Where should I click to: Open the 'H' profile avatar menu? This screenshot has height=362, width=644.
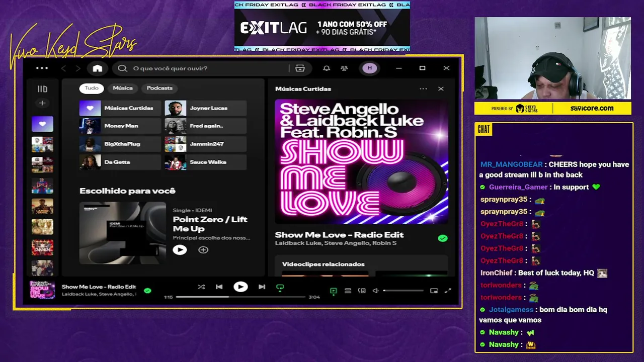click(370, 68)
